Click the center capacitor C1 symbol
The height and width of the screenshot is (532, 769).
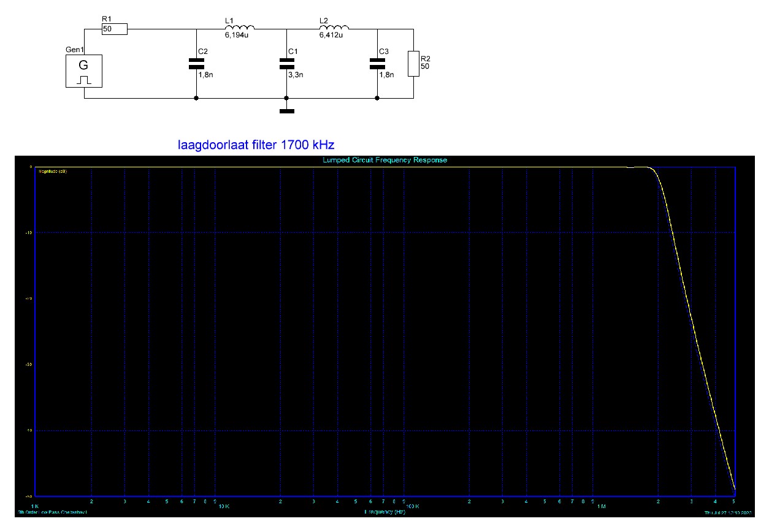[286, 63]
